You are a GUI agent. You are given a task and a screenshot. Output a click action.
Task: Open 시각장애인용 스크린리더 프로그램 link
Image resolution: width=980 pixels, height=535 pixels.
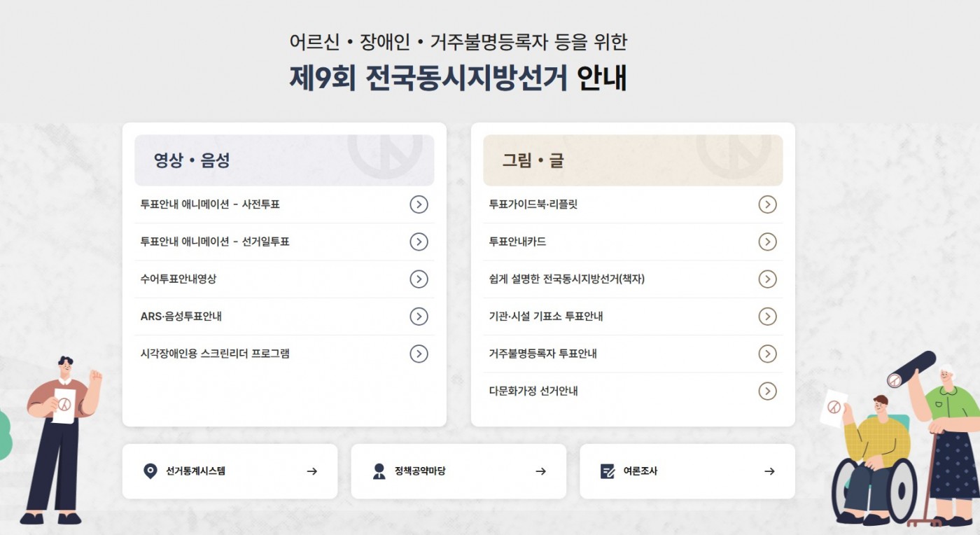point(284,354)
